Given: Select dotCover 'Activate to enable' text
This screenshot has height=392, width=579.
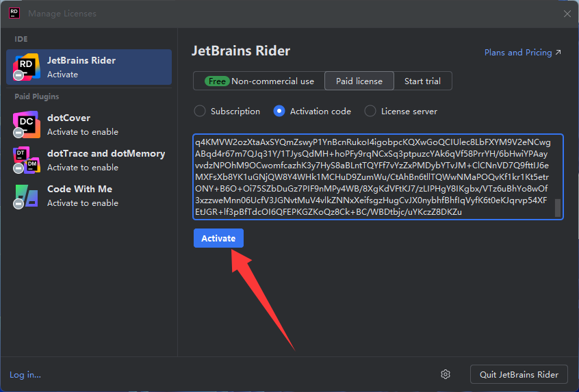Looking at the screenshot, I should point(83,132).
